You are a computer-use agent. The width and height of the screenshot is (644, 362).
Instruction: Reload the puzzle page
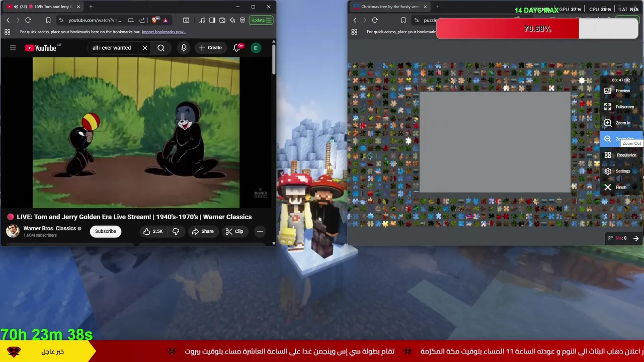375,20
